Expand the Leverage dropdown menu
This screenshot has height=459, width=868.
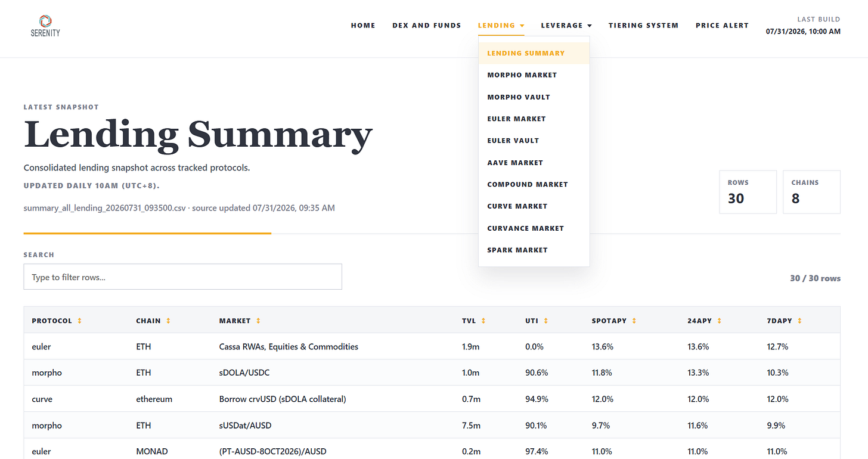566,26
